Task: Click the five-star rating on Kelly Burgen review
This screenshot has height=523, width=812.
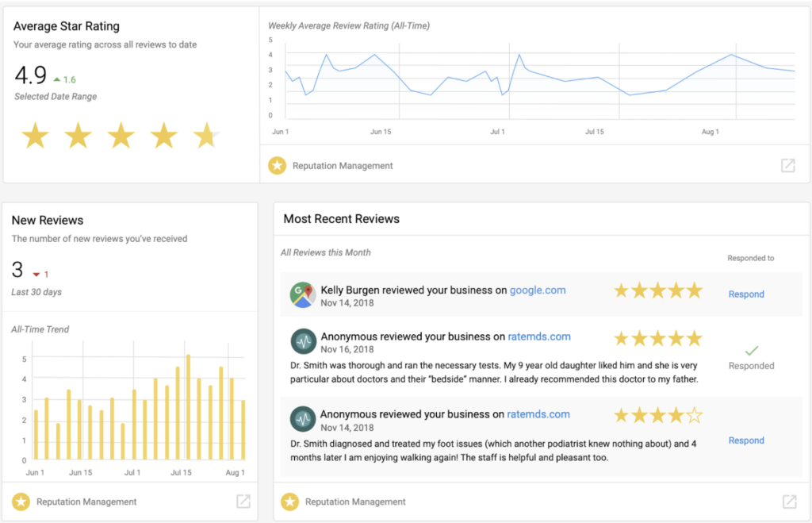Action: click(x=658, y=290)
